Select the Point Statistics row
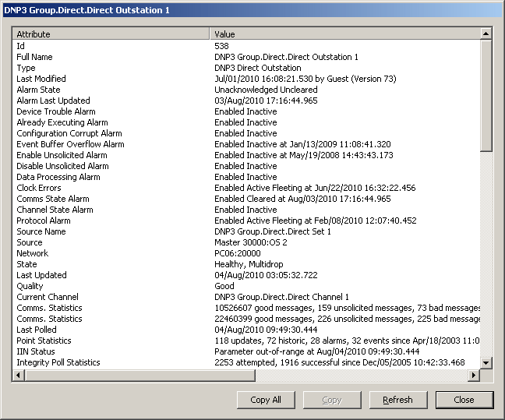Viewport: 505px width, 420px height. point(44,341)
